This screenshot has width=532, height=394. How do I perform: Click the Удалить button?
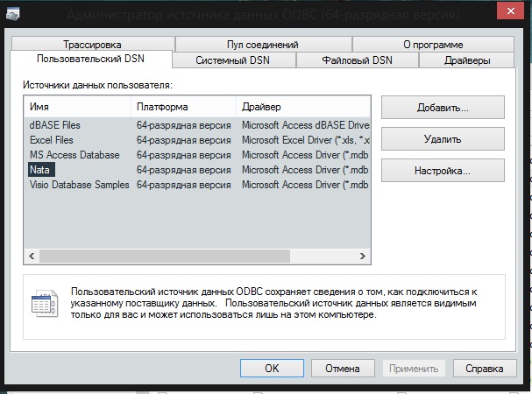coord(443,139)
